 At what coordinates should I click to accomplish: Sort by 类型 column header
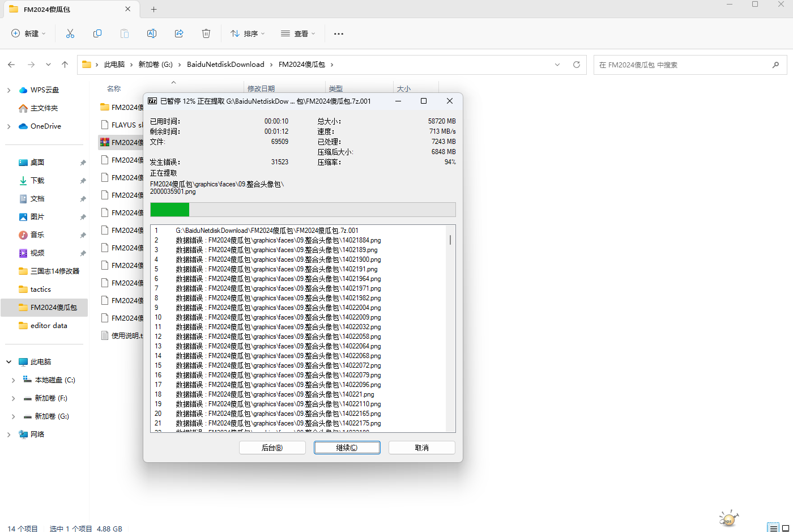tap(336, 88)
